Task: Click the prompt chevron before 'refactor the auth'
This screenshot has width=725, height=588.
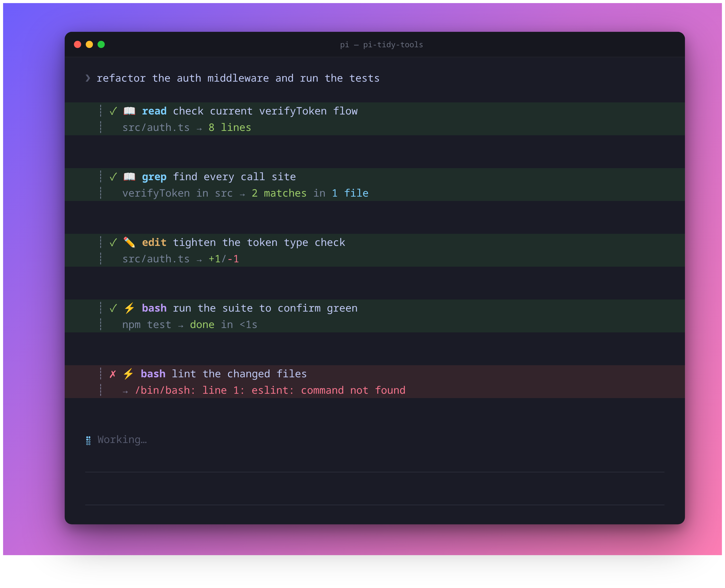Action: 88,78
